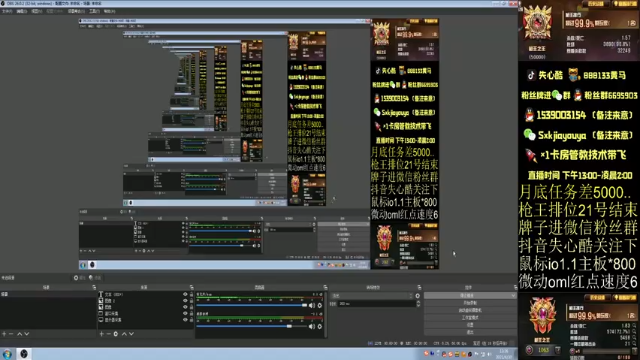640x360 pixels.
Task: Open the 帮助 menu in the menu bar
Action: click(x=109, y=11)
